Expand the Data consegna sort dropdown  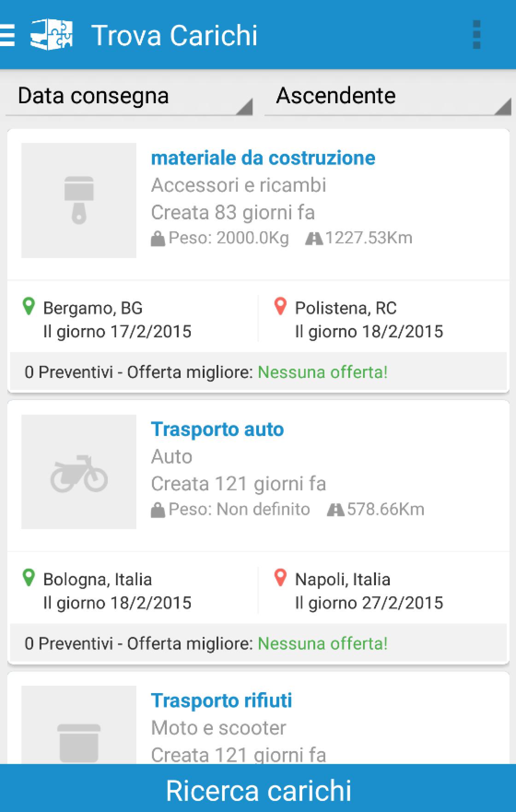[x=129, y=97]
